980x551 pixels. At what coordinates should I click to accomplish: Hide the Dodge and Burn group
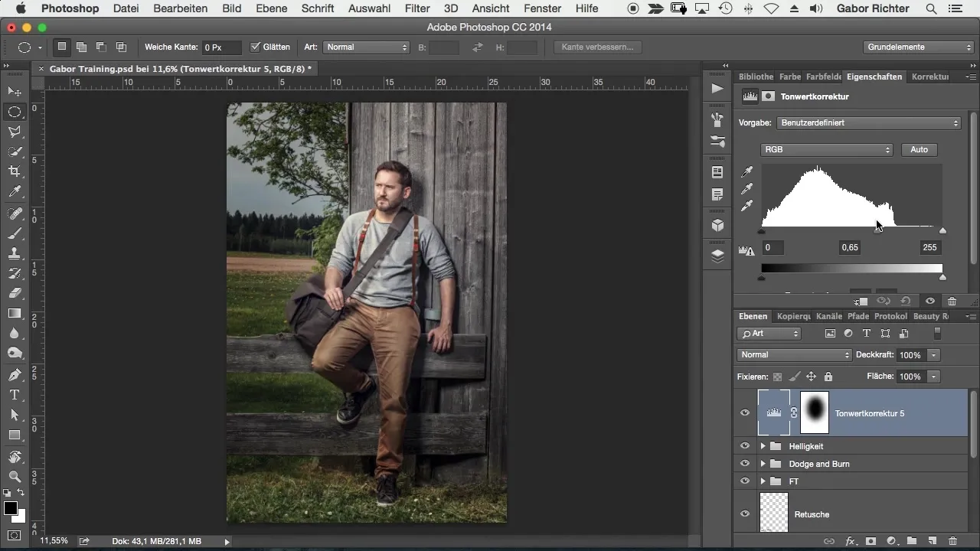[745, 464]
